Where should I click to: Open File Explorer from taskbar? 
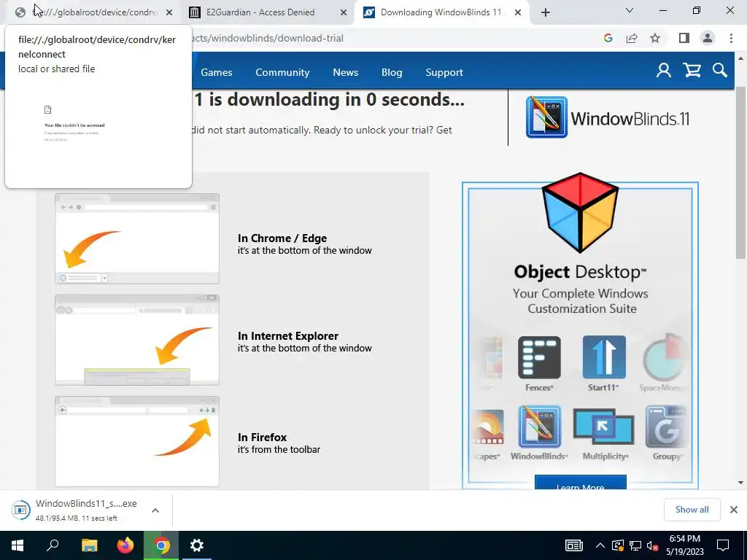pos(89,545)
